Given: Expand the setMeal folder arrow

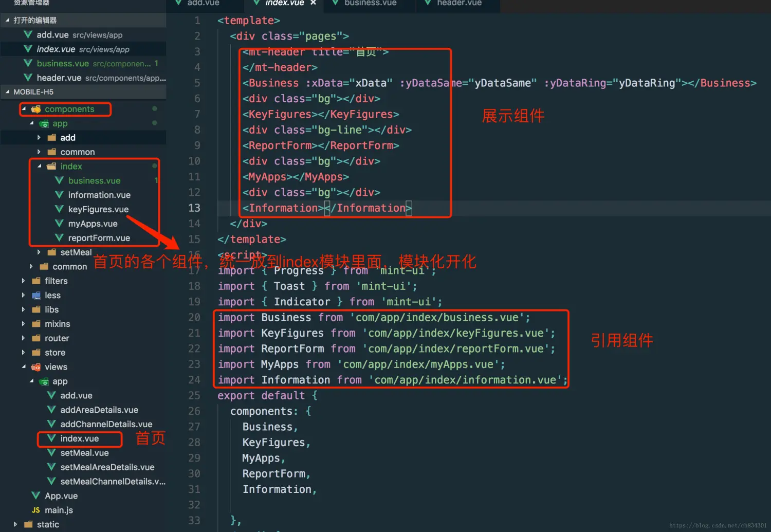Looking at the screenshot, I should pos(39,252).
